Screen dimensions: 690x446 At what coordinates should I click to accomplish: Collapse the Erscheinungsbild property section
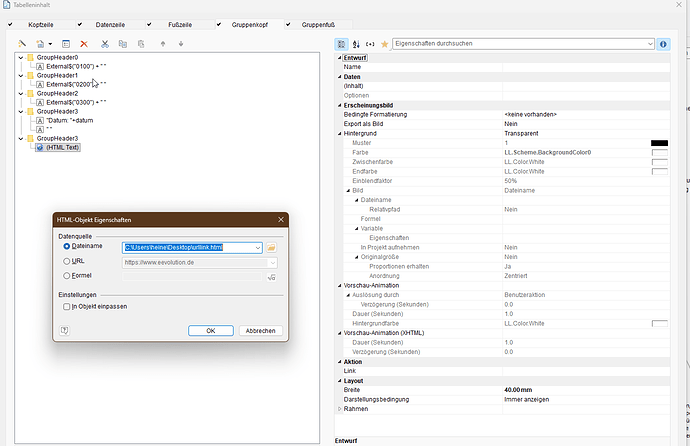click(x=337, y=105)
